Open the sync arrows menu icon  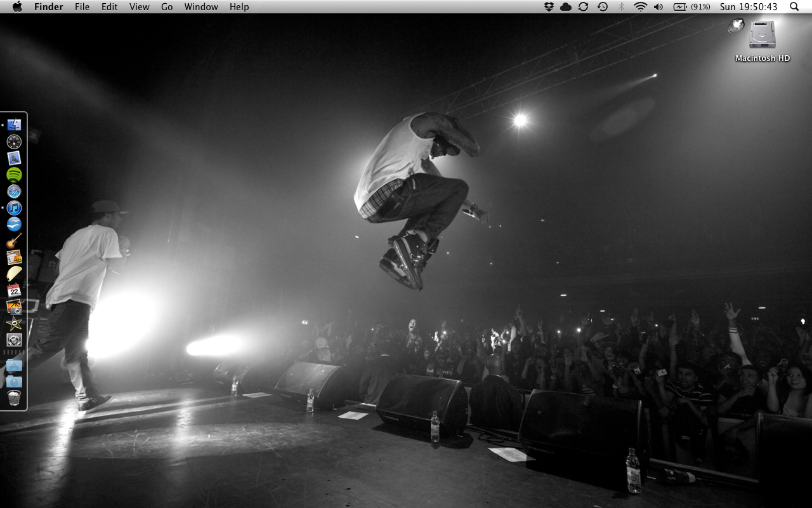(584, 6)
